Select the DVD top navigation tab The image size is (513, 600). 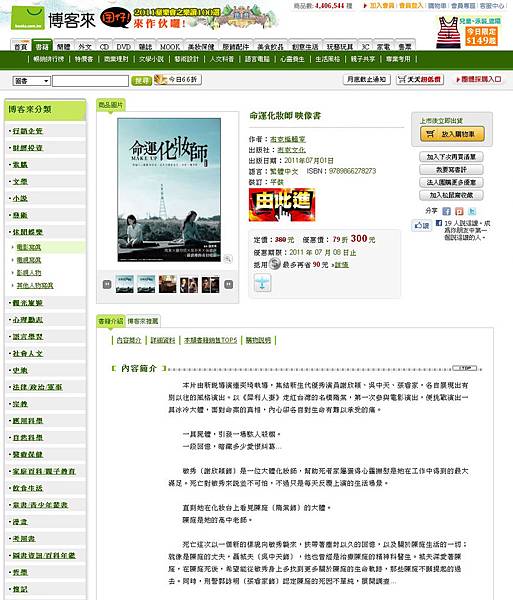tap(124, 47)
